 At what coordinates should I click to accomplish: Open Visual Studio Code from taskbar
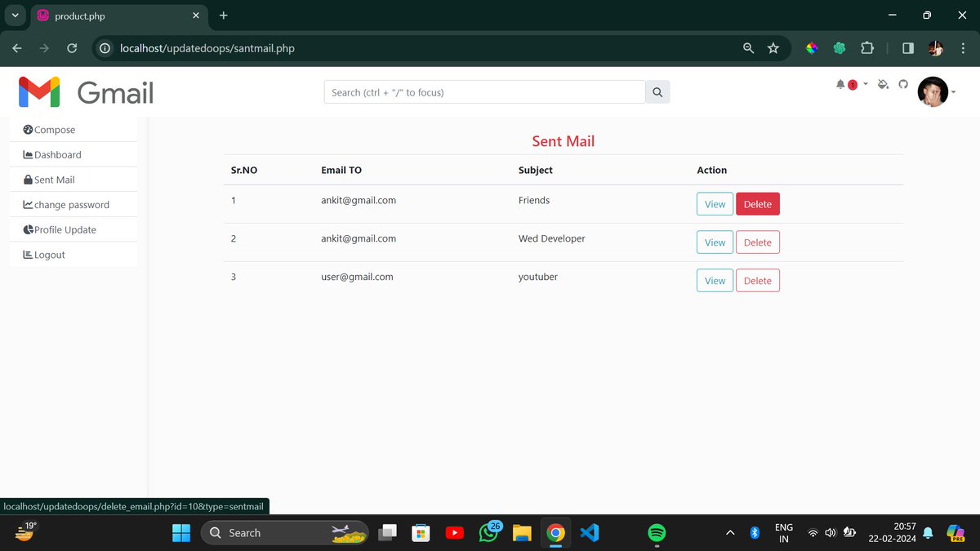click(x=590, y=533)
